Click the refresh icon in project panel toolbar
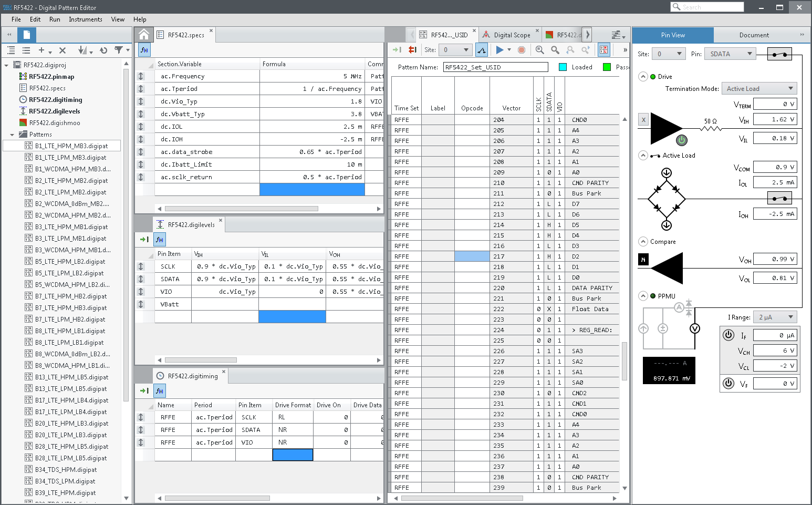The image size is (812, 505). (x=103, y=50)
